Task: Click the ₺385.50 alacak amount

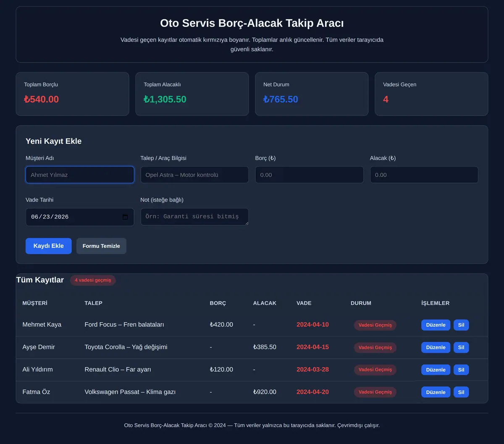Action: (265, 347)
